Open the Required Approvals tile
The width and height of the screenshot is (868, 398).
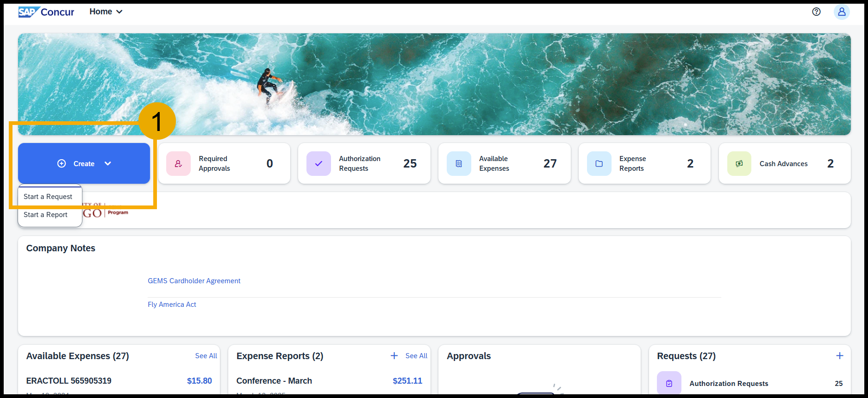coord(224,163)
